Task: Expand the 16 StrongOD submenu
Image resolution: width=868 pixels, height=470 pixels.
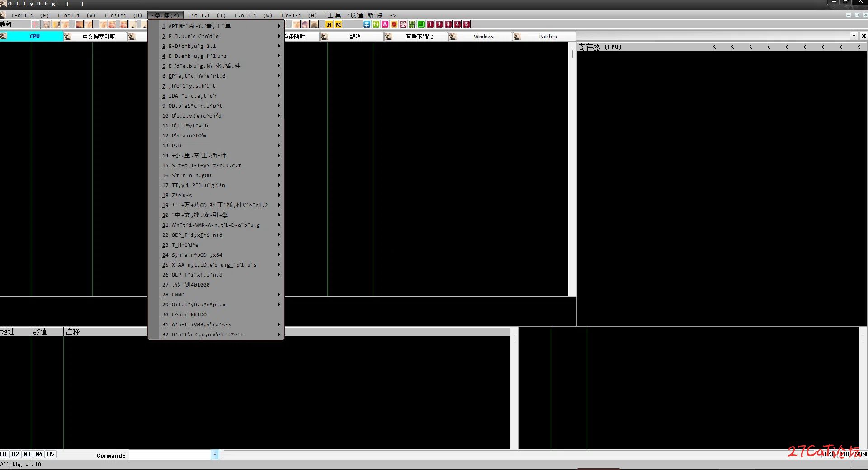Action: coord(216,175)
